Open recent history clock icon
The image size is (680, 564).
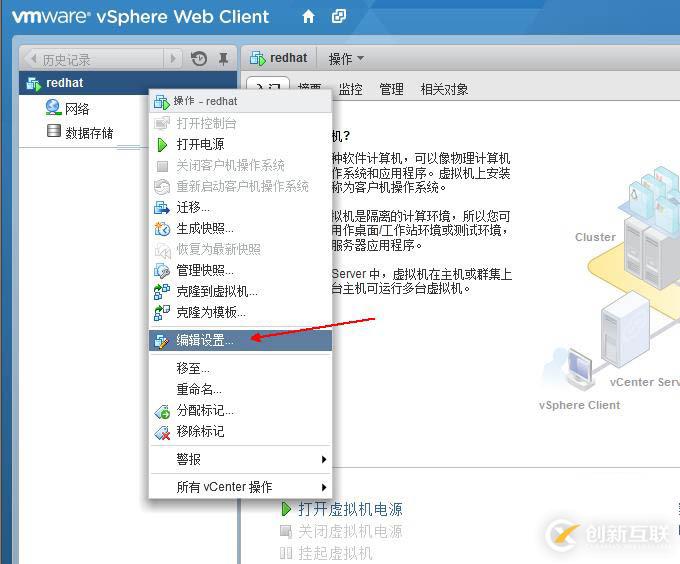pos(199,58)
